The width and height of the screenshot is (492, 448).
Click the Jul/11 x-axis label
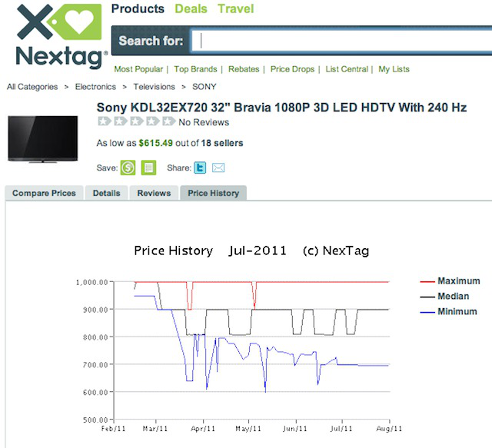341,429
